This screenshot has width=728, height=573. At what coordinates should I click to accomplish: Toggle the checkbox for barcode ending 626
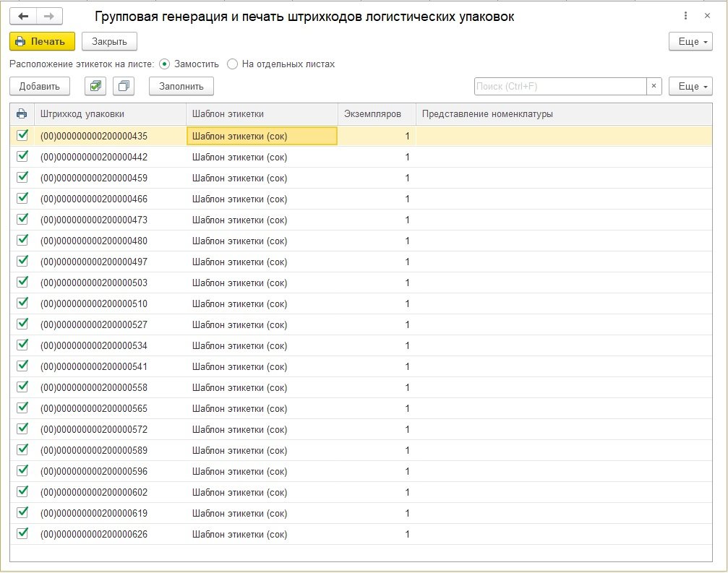[22, 533]
